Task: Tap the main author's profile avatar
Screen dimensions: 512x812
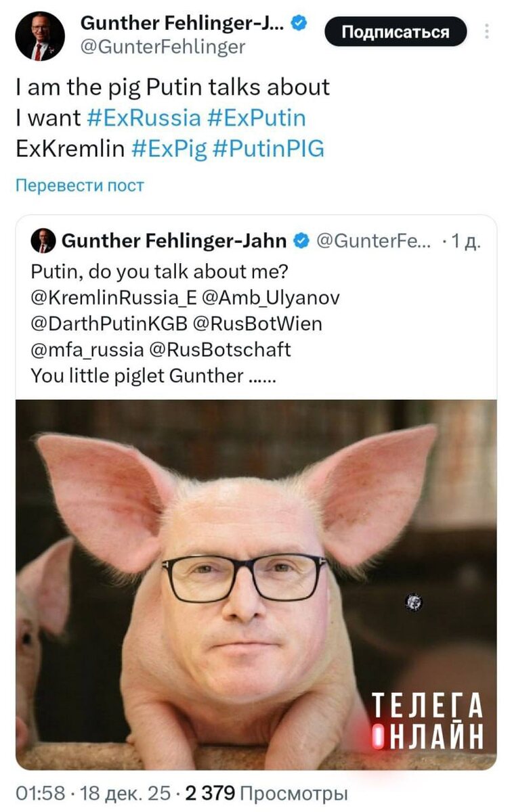Action: (40, 36)
